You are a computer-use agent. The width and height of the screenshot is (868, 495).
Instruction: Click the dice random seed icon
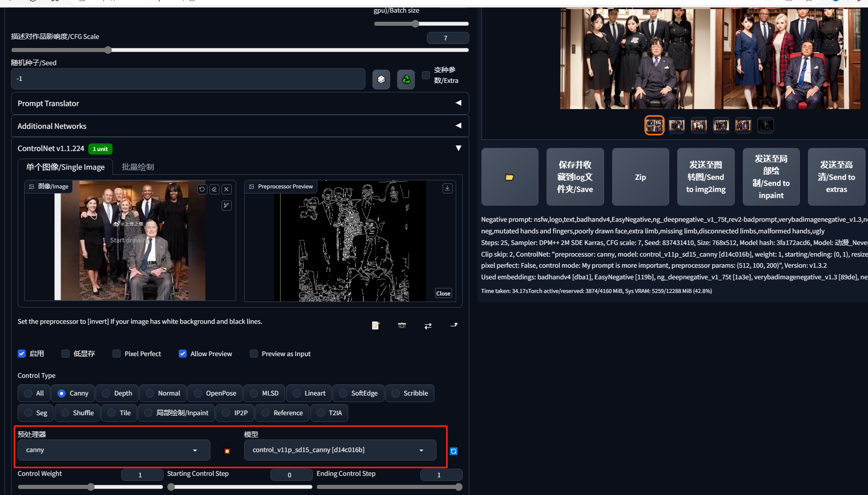(381, 79)
